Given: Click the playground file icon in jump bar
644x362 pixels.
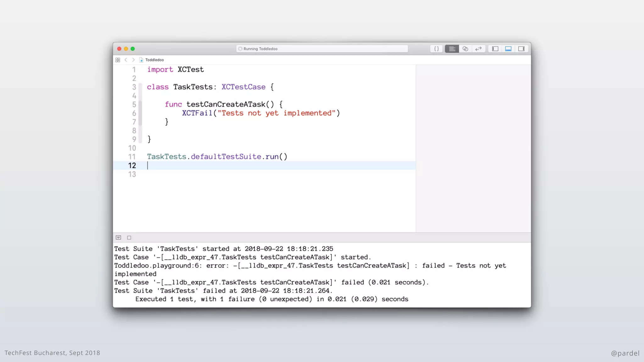Looking at the screenshot, I should [x=142, y=60].
